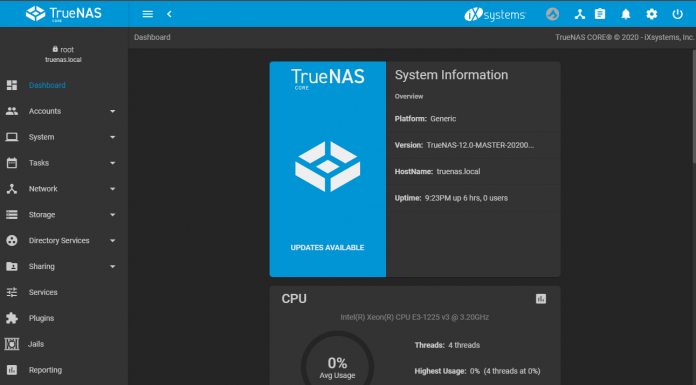This screenshot has height=385, width=696.
Task: Click the Storage sidebar icon
Action: point(12,214)
